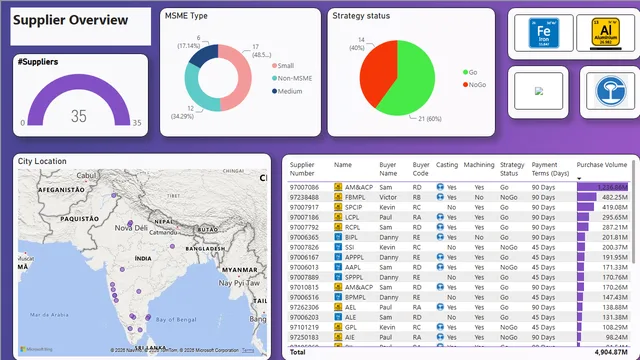Screen dimensions: 640x360
Task: Click the aluminium icon beside AIE
Action: (338, 337)
